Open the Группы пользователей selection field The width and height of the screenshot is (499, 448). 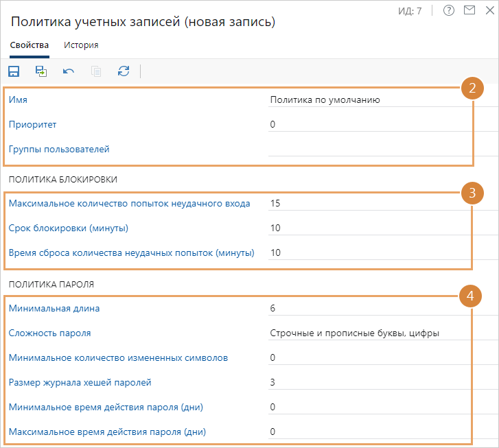(x=364, y=149)
